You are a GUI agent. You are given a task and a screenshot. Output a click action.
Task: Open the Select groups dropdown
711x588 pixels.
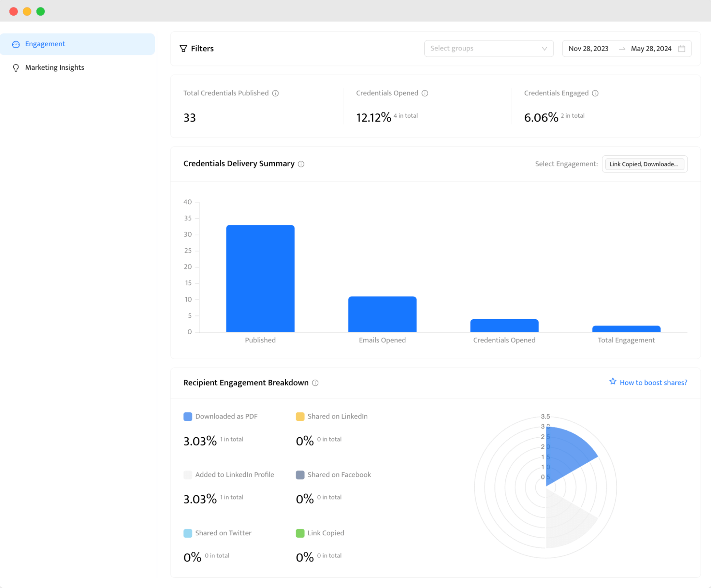(489, 49)
